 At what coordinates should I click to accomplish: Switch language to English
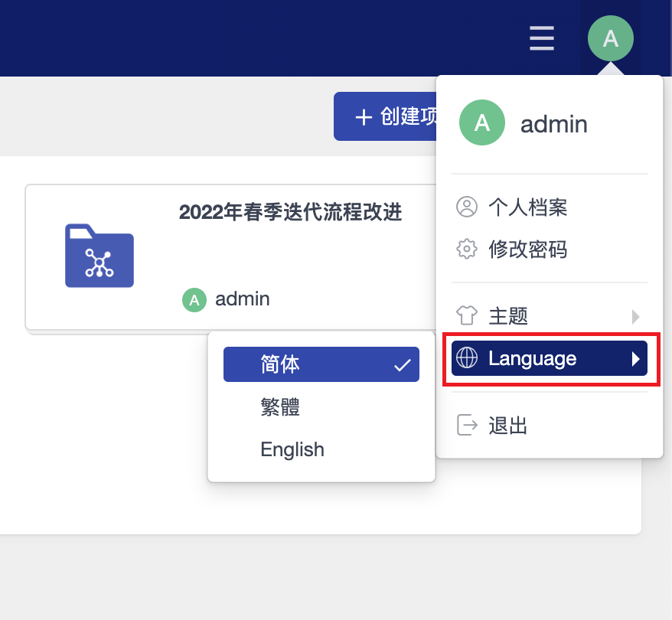point(292,449)
